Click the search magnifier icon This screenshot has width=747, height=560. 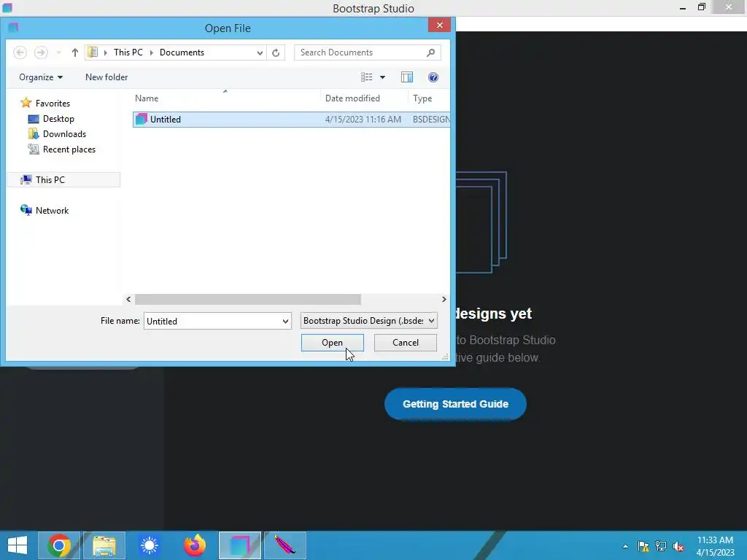[x=430, y=52]
